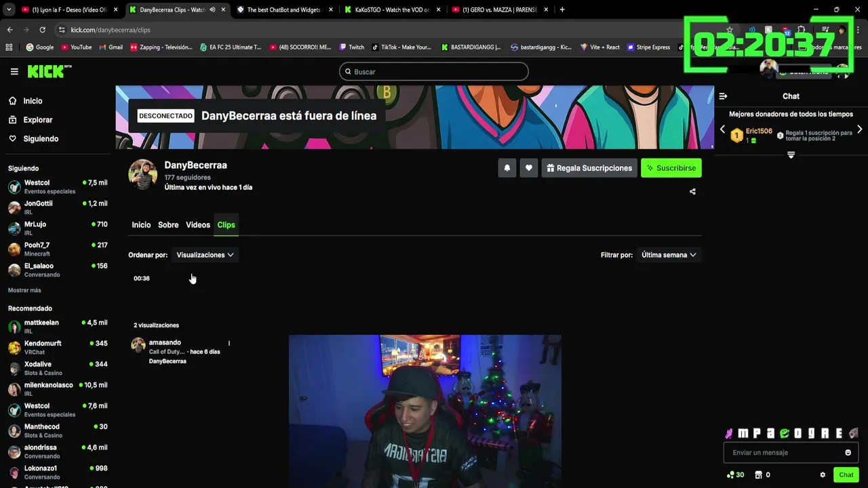Open chat settings gear icon

click(823, 475)
